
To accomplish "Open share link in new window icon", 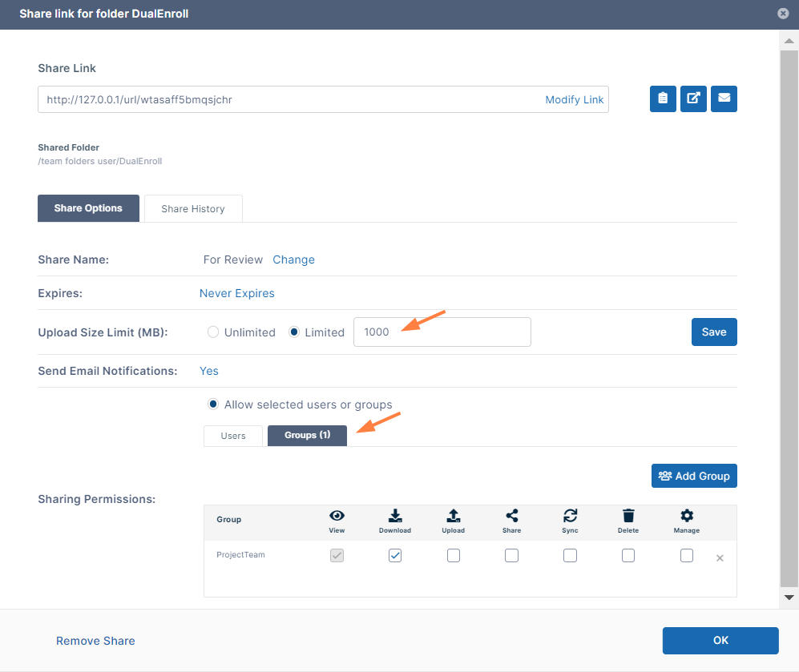I will click(693, 99).
